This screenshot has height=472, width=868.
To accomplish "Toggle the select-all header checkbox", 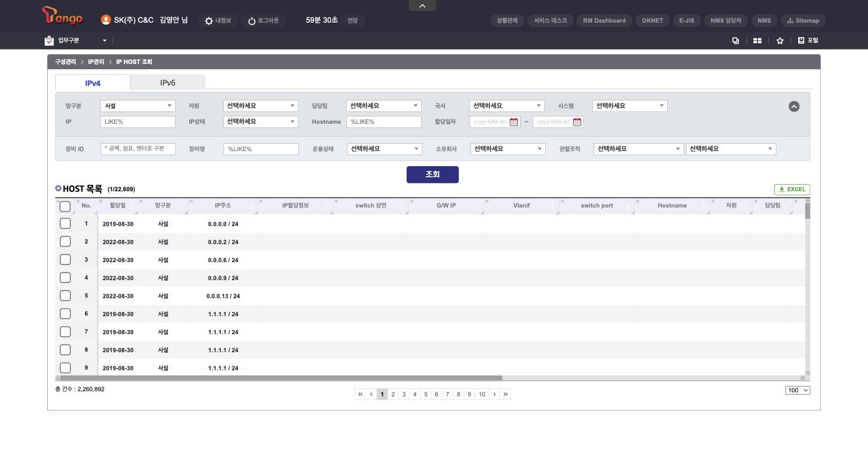I will [65, 206].
